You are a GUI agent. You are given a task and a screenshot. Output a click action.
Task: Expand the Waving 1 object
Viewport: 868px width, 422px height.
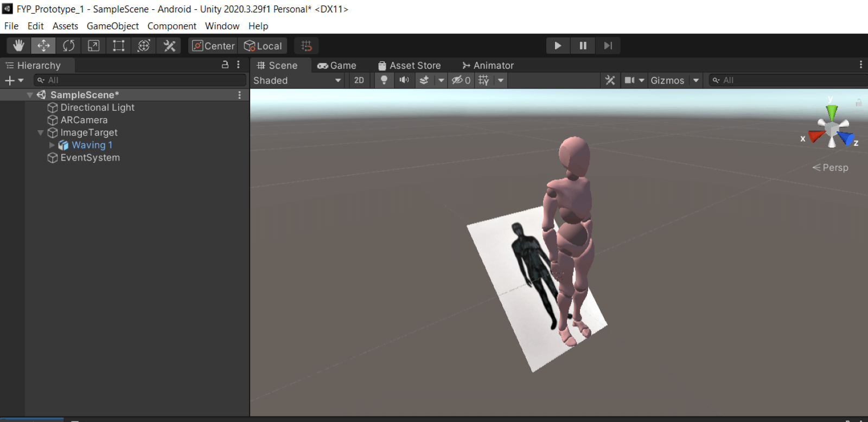(x=52, y=145)
